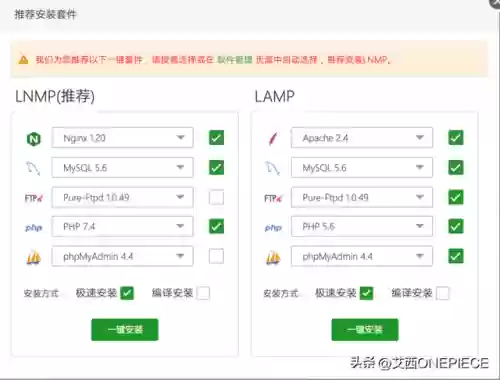This screenshot has height=380, width=500.
Task: Click 安装方式 label in LNMP panel
Action: (41, 293)
